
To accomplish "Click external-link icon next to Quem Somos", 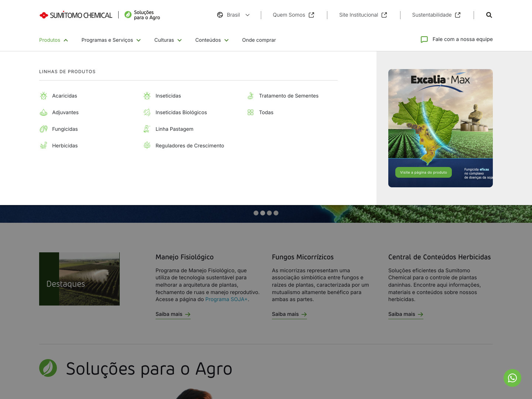I will tap(311, 15).
